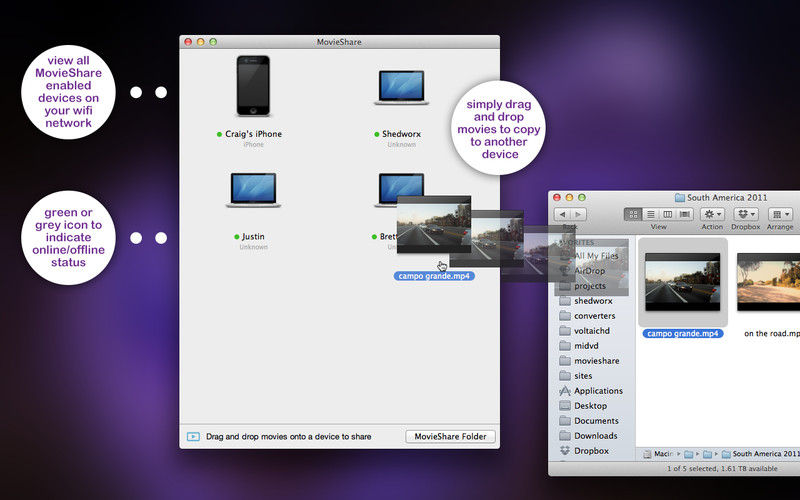
Task: Click the MovieShare Folder button
Action: pyautogui.click(x=450, y=436)
